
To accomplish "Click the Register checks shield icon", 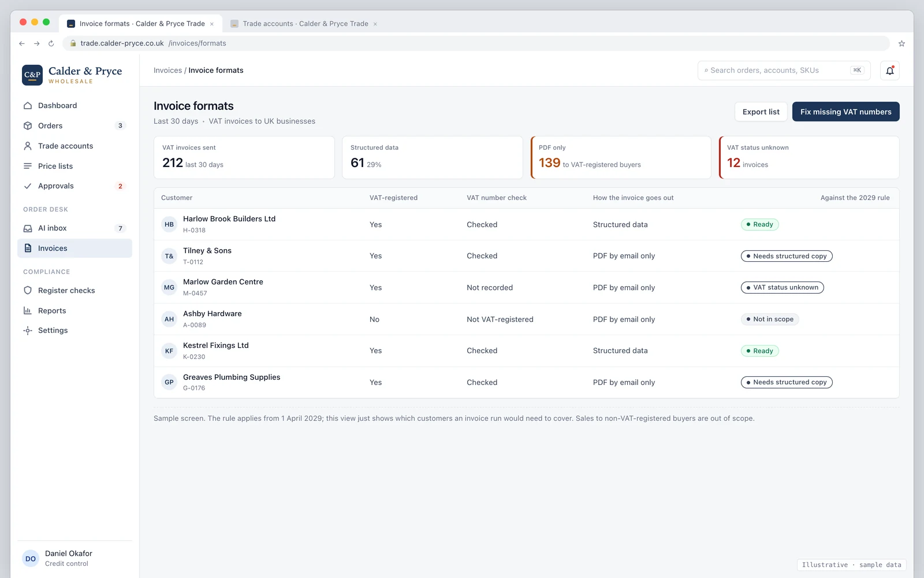I will click(28, 291).
